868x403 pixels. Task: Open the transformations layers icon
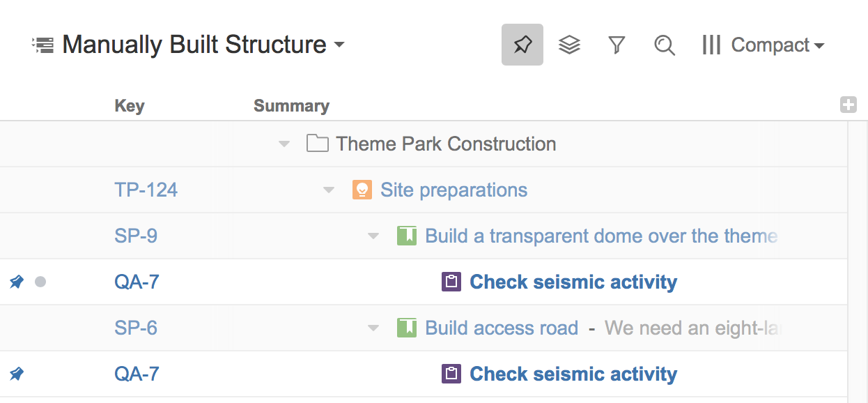coord(569,45)
